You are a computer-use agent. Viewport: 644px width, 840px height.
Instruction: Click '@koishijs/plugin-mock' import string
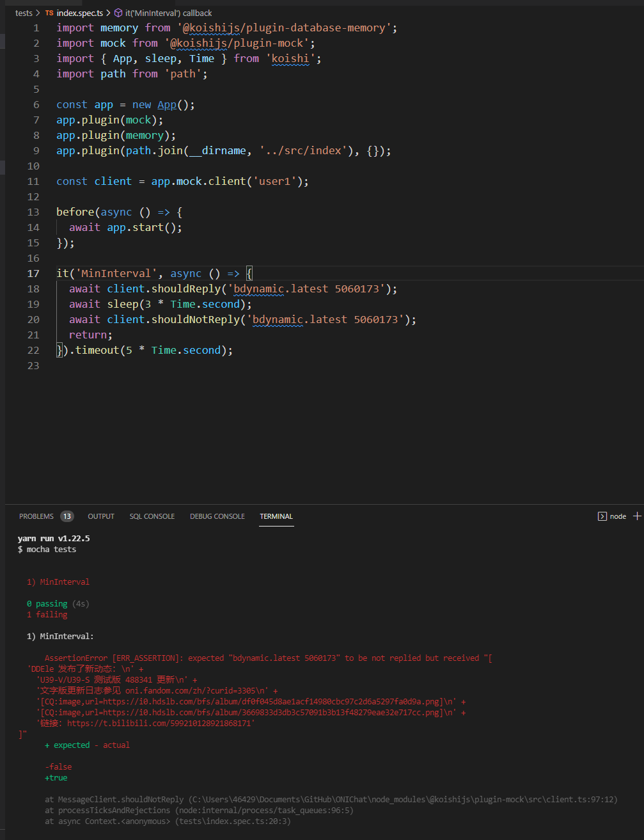[x=237, y=43]
